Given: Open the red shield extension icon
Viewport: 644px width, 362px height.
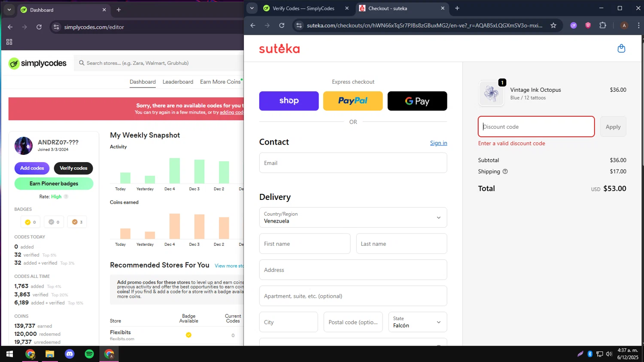Looking at the screenshot, I should coord(588,25).
